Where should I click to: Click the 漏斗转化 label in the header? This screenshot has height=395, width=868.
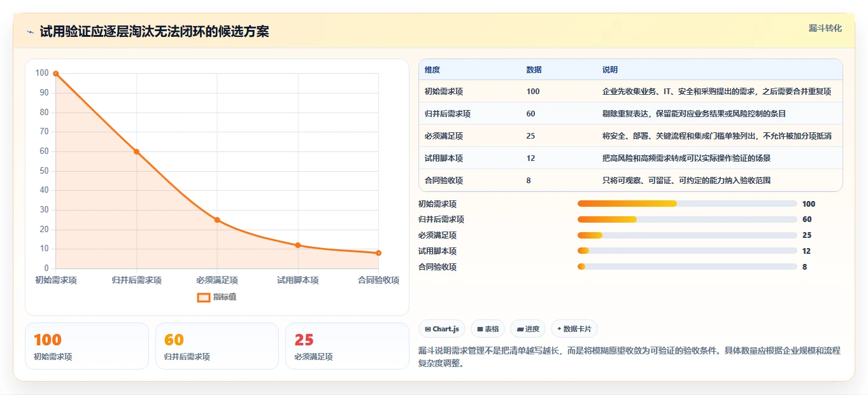coord(825,28)
